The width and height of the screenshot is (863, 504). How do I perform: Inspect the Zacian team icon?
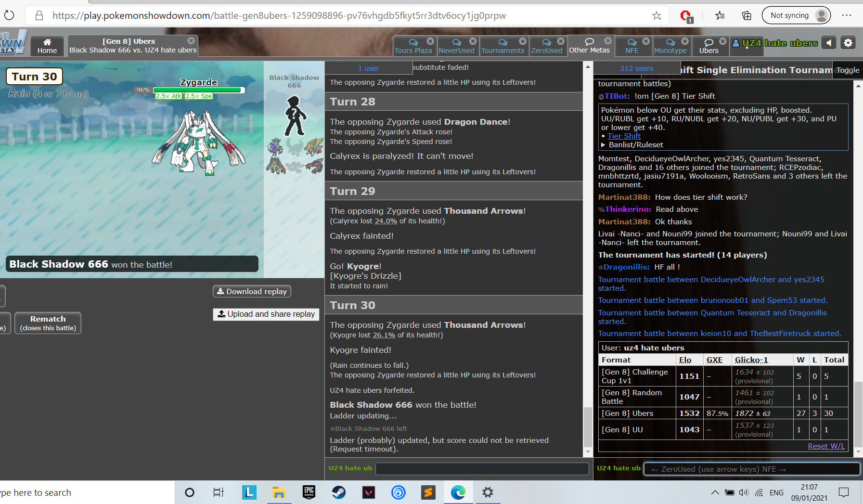coord(314,146)
